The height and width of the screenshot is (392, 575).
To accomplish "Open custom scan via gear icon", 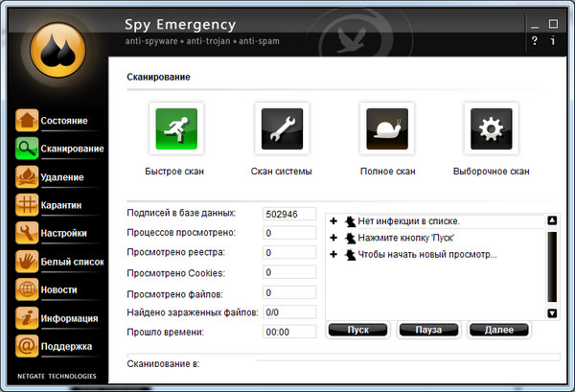I will [491, 129].
